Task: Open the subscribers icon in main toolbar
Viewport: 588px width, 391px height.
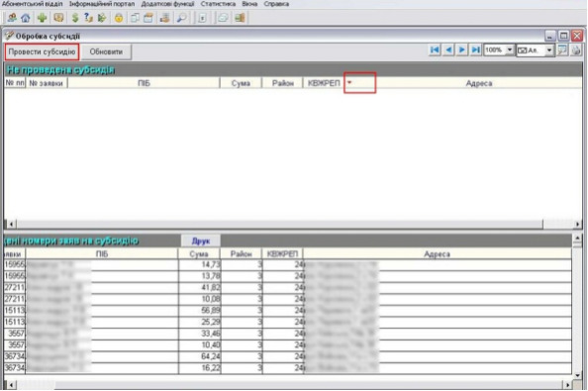Action: tap(12, 18)
